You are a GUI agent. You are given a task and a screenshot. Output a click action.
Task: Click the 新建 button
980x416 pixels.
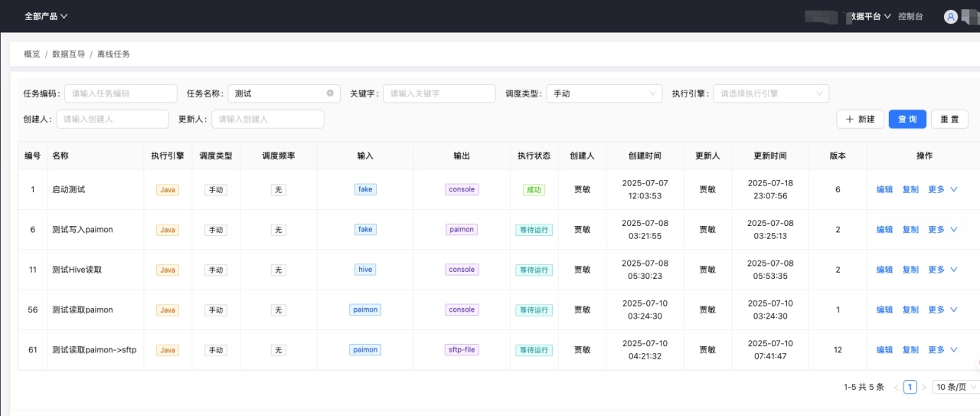tap(860, 120)
